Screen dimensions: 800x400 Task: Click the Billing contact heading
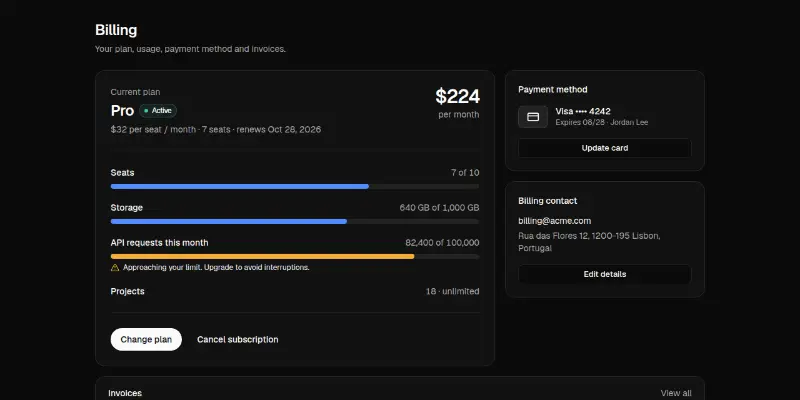(x=547, y=201)
